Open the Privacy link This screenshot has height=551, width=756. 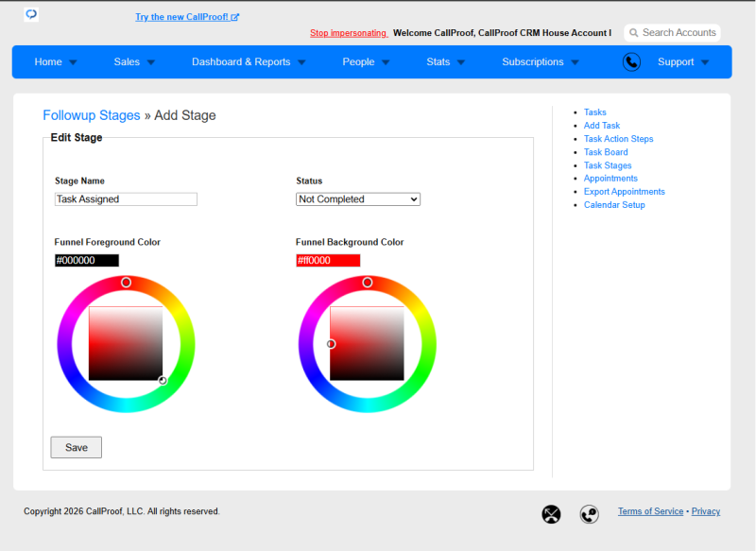[x=706, y=511]
